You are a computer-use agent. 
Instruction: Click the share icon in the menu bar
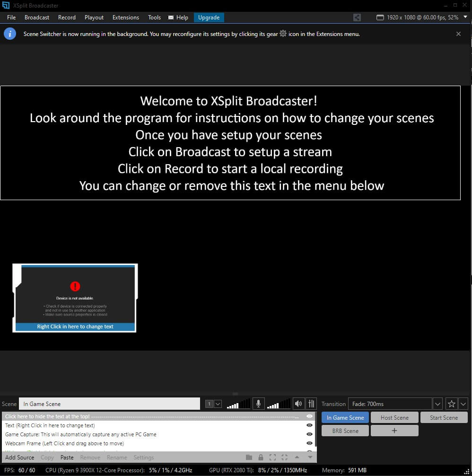coord(357,18)
